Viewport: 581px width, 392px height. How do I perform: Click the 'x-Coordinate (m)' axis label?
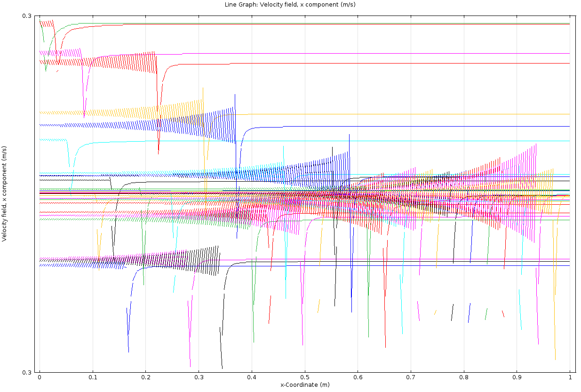tap(305, 385)
